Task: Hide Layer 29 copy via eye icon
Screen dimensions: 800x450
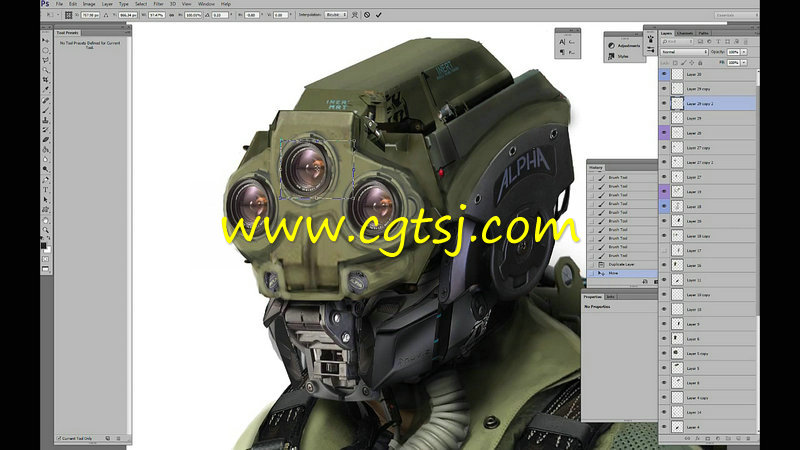Action: [664, 89]
